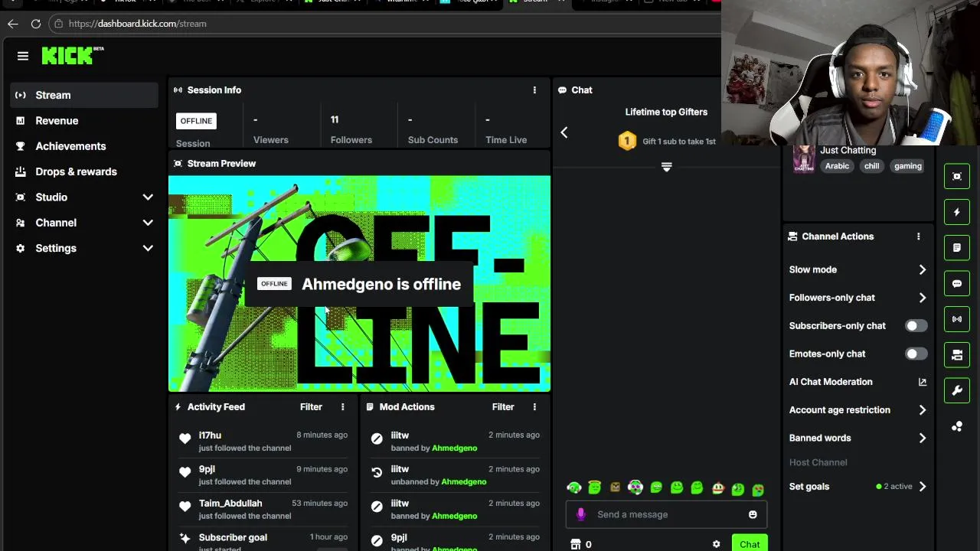The image size is (980, 551).
Task: Open Activity Feed three-dot options
Action: tap(342, 407)
